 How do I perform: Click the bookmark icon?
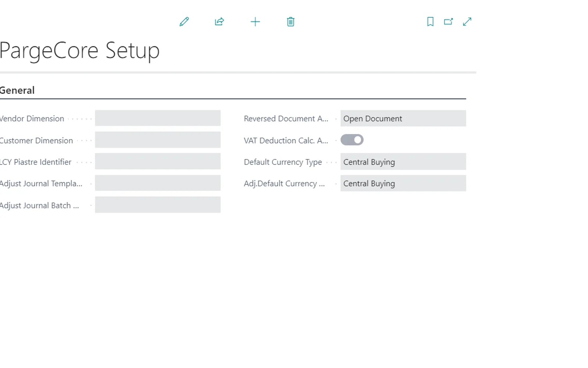[x=430, y=22]
